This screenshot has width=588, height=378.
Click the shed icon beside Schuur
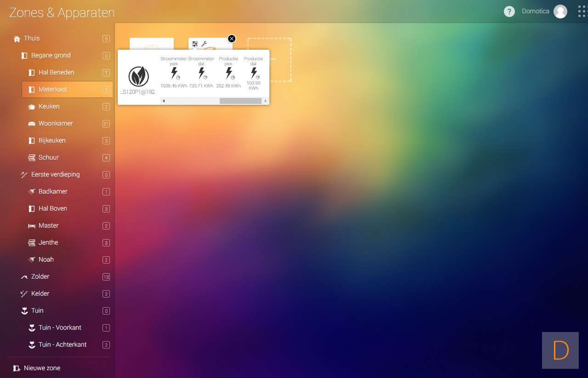coord(32,158)
